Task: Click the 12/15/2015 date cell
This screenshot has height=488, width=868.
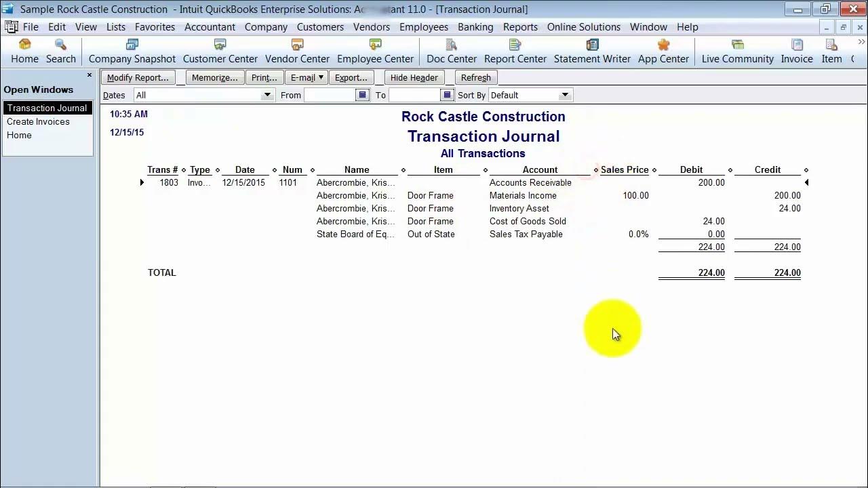Action: pos(243,182)
